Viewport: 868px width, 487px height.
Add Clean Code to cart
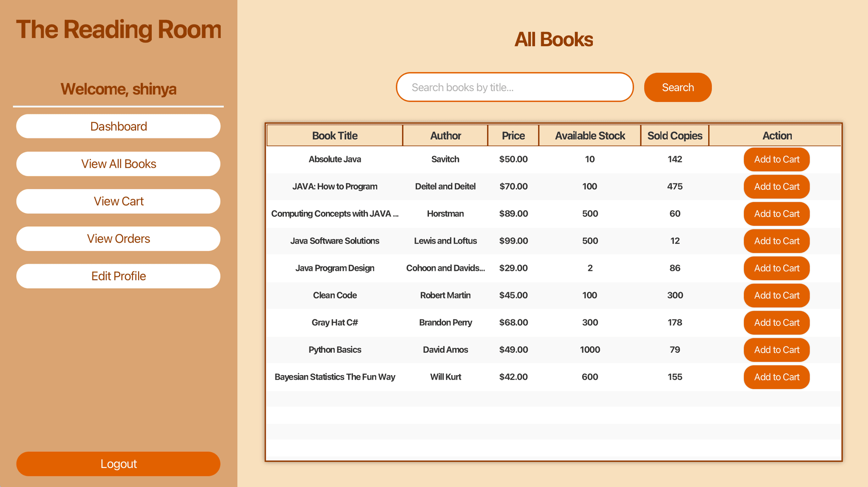(x=776, y=295)
